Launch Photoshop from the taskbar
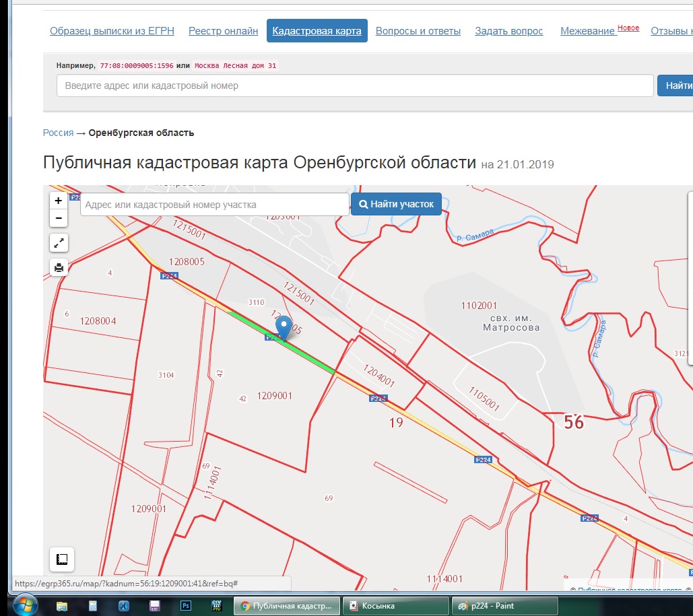This screenshot has height=616, width=693. click(x=186, y=606)
